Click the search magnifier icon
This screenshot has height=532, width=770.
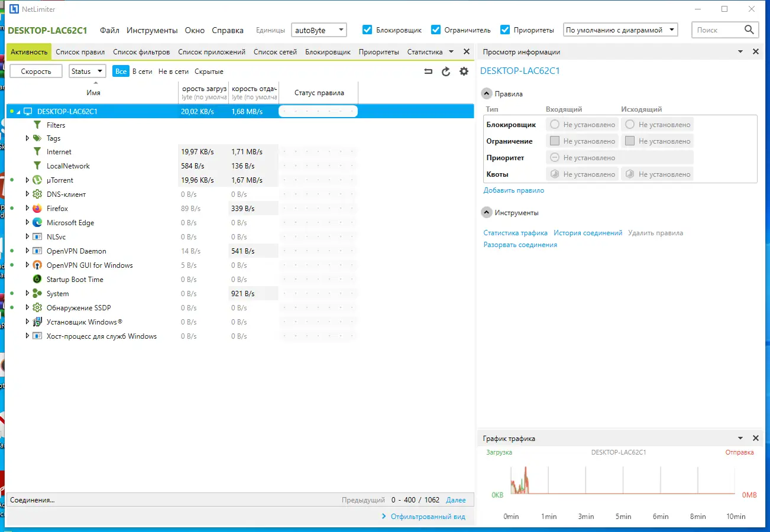[749, 29]
